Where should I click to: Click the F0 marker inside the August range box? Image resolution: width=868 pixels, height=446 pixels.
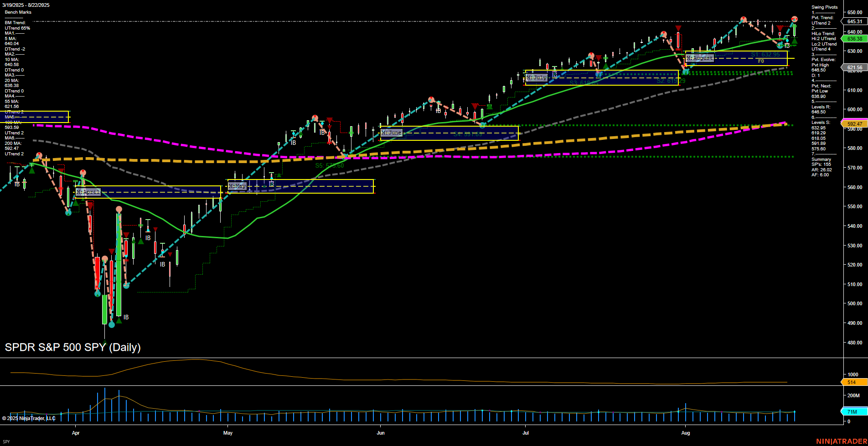tap(760, 61)
